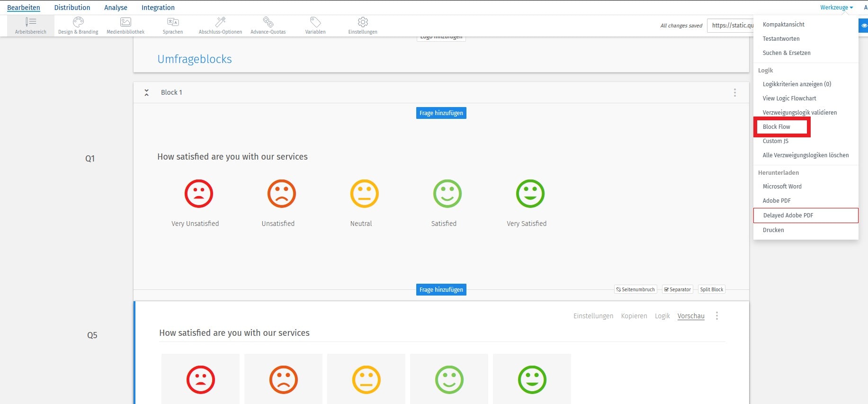Switch to the Bearbeiten tab
This screenshot has height=404, width=868.
[24, 8]
